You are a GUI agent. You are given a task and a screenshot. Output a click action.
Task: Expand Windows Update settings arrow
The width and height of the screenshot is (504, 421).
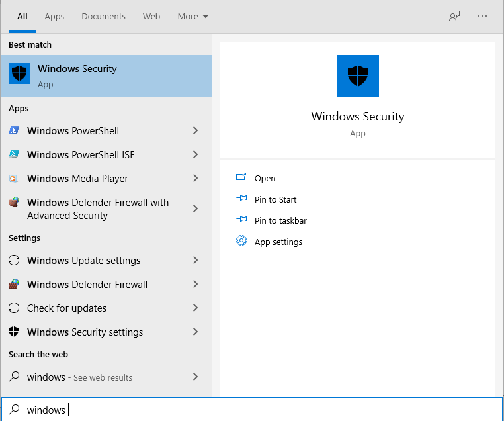[195, 261]
